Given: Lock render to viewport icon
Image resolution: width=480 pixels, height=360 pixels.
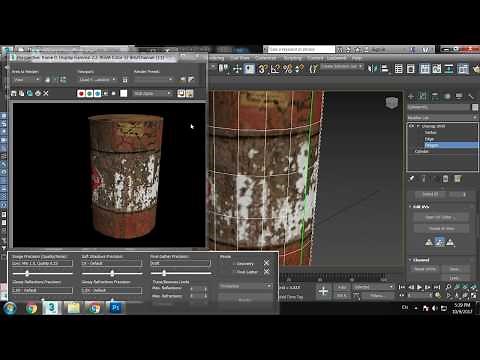Looking at the screenshot, I should 125,80.
